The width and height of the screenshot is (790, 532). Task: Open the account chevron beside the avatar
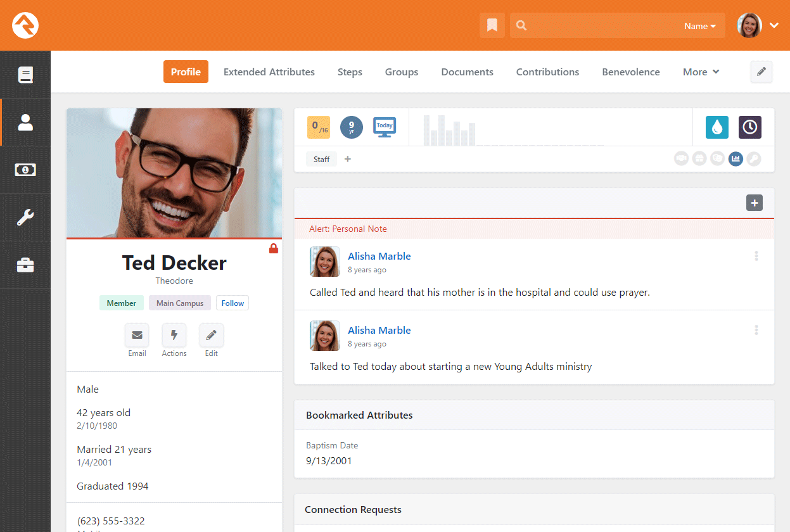pos(774,25)
